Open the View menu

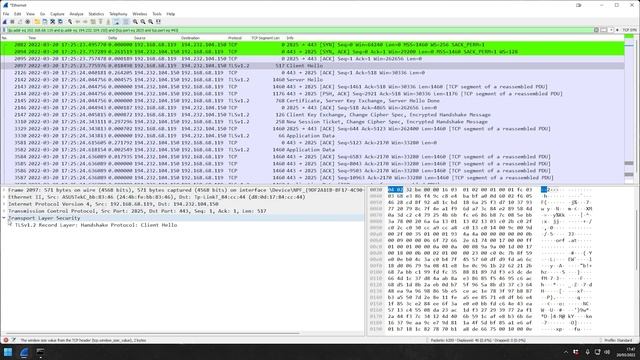point(31,14)
